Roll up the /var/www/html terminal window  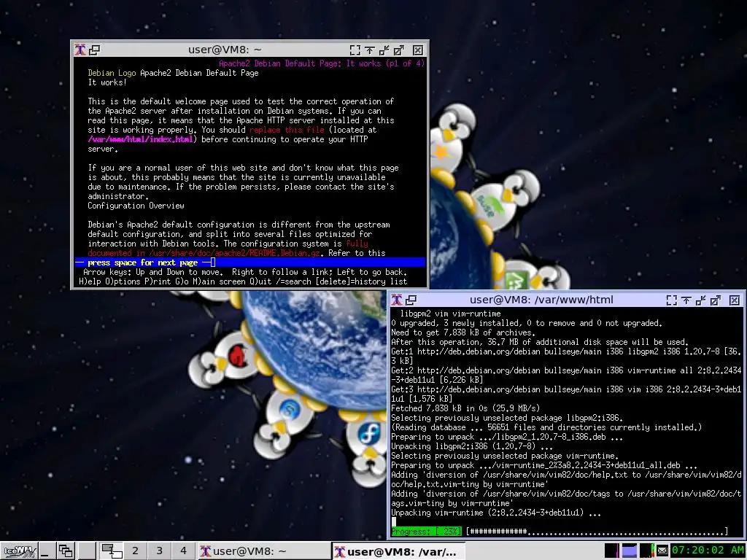[686, 300]
